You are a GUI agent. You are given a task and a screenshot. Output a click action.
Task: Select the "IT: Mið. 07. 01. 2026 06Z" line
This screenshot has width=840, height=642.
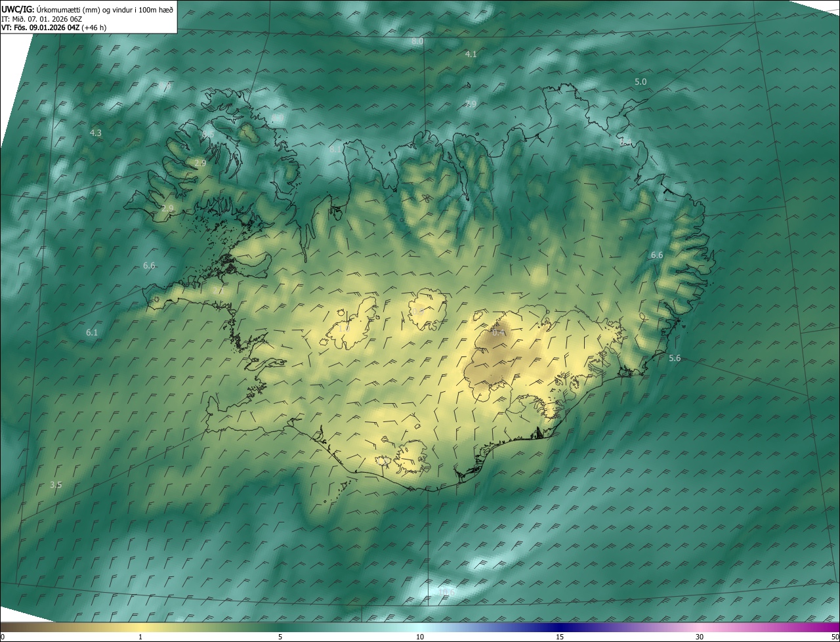click(x=42, y=19)
